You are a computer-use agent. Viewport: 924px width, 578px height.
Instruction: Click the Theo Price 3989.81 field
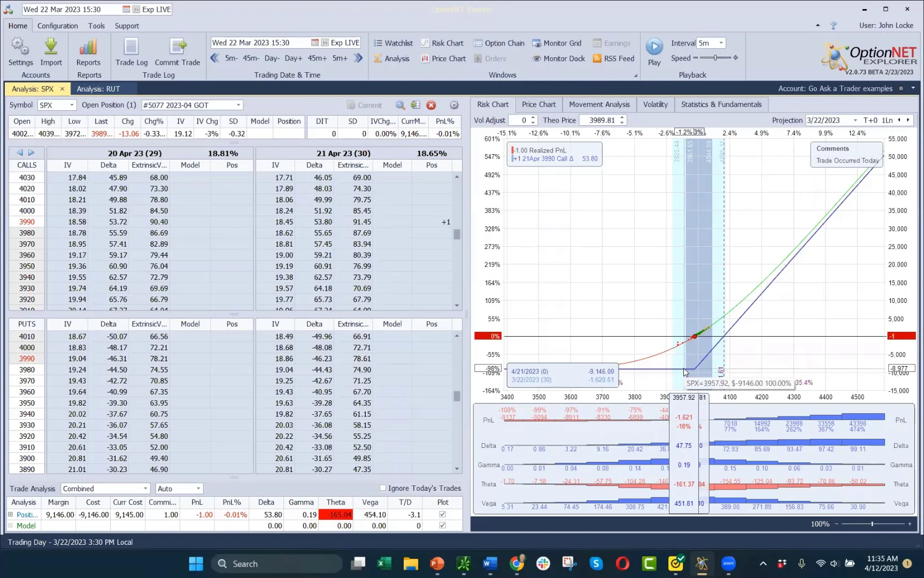603,120
